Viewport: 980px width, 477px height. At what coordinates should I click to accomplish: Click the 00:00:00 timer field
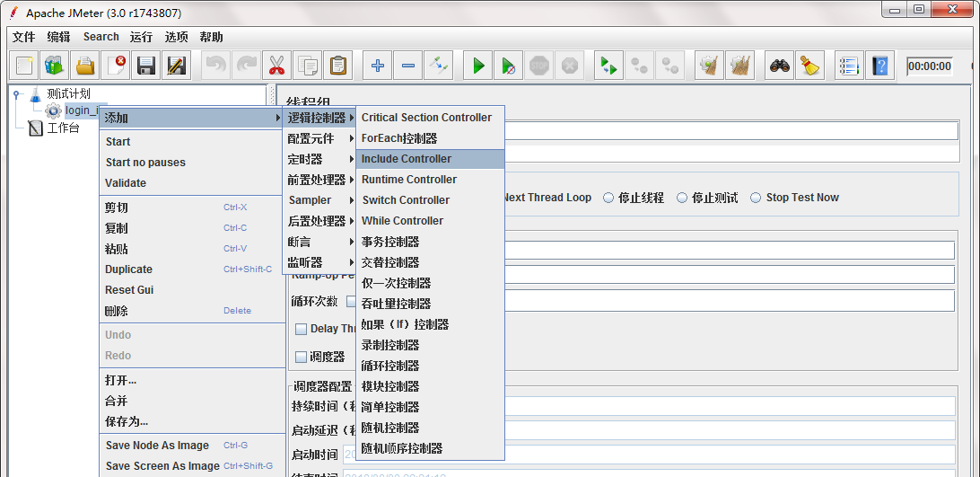pos(930,66)
